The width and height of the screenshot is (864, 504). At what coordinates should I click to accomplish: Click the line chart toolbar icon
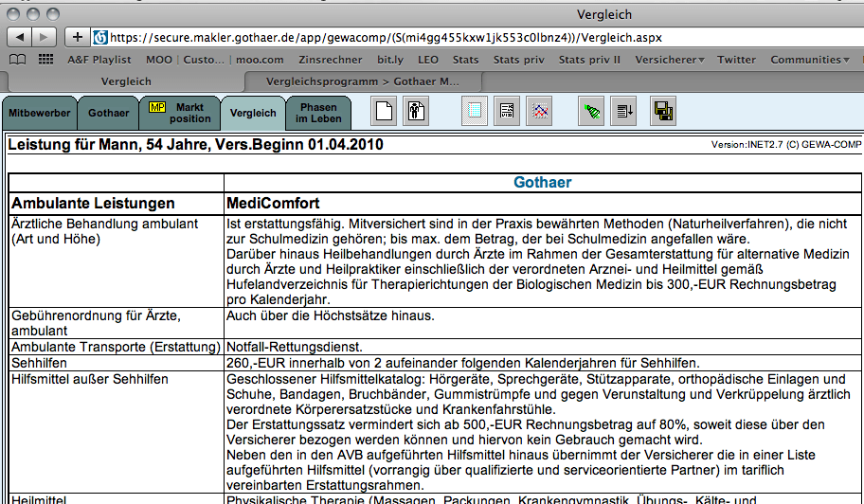click(539, 111)
